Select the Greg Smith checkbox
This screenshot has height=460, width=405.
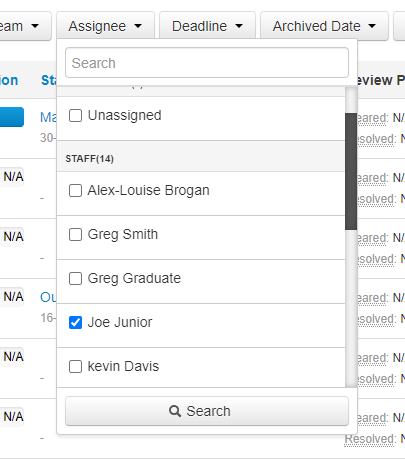coord(75,234)
